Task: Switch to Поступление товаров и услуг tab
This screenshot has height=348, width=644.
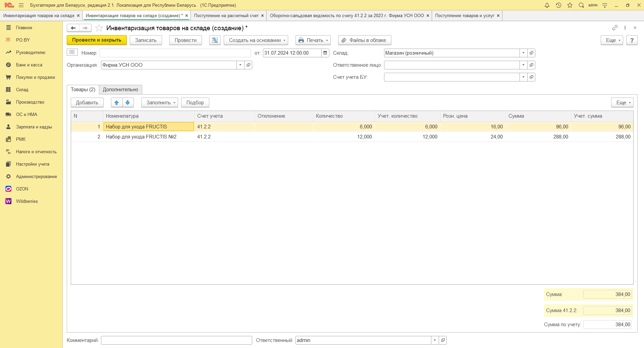Action: point(465,16)
